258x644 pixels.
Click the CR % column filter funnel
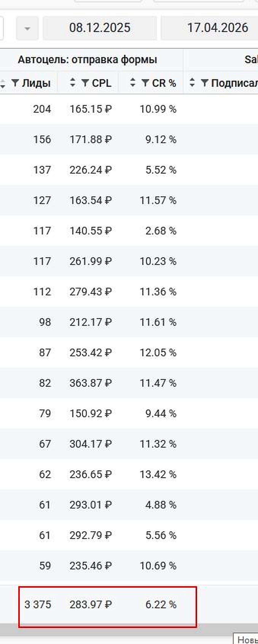point(145,83)
